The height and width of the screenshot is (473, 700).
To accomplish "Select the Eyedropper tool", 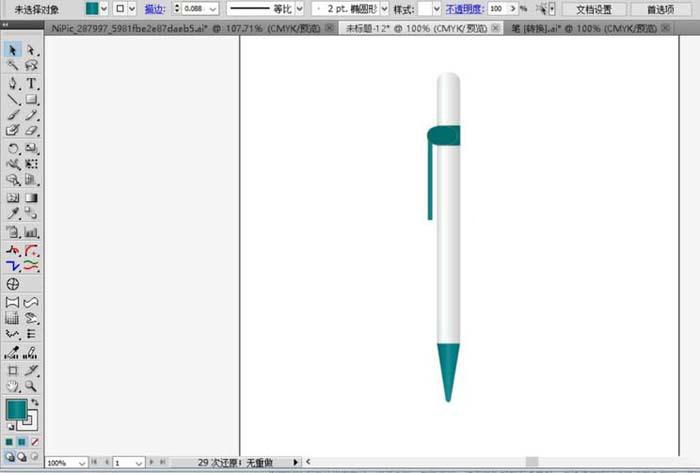I will tap(12, 213).
